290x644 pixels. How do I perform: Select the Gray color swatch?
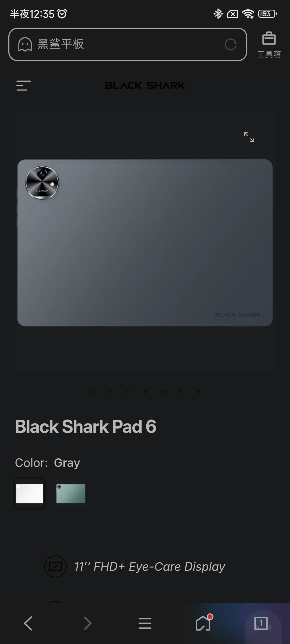click(30, 493)
